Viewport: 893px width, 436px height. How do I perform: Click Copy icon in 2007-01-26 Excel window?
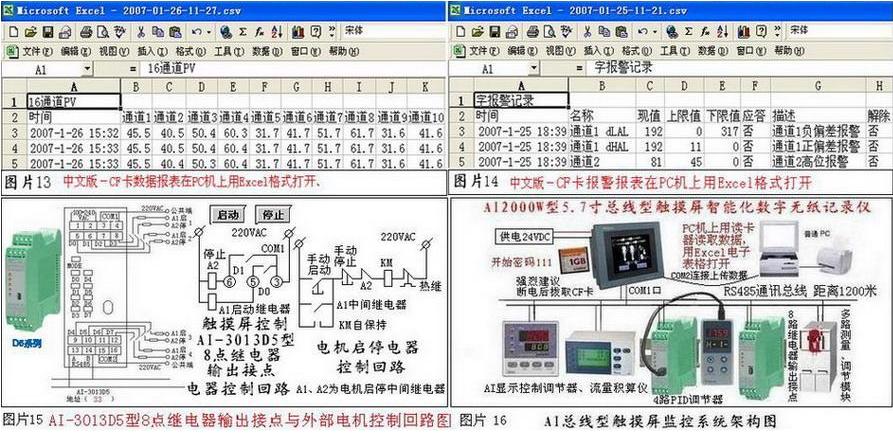click(x=157, y=32)
